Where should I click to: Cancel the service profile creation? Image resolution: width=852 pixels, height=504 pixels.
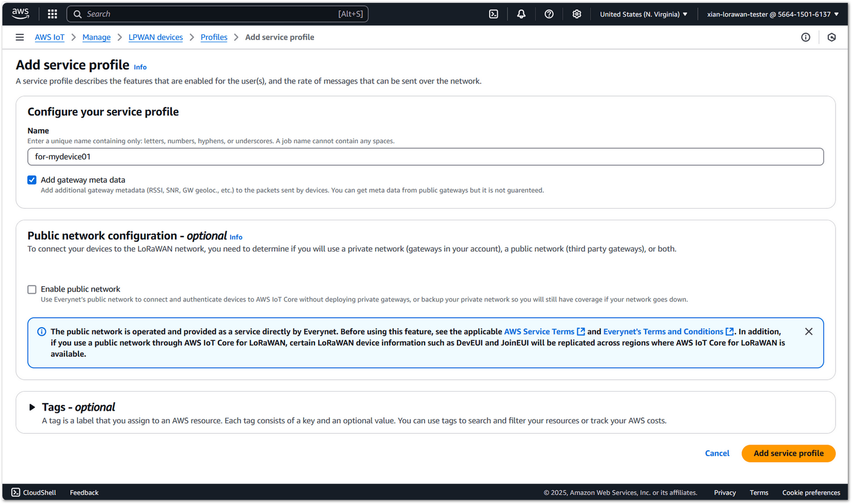click(717, 453)
